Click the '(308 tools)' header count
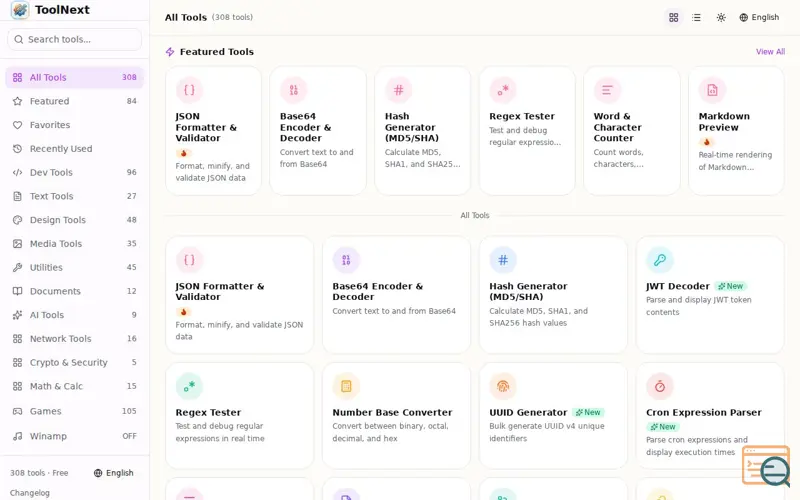 pyautogui.click(x=232, y=17)
